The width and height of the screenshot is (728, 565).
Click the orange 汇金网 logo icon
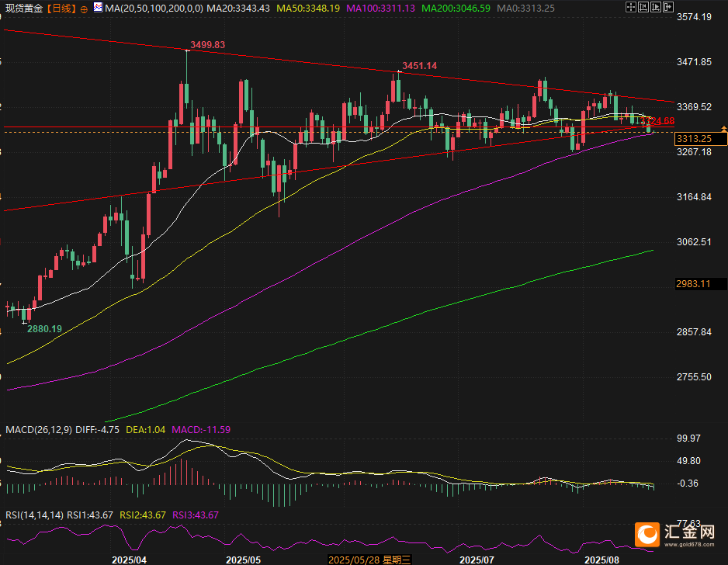pyautogui.click(x=647, y=534)
